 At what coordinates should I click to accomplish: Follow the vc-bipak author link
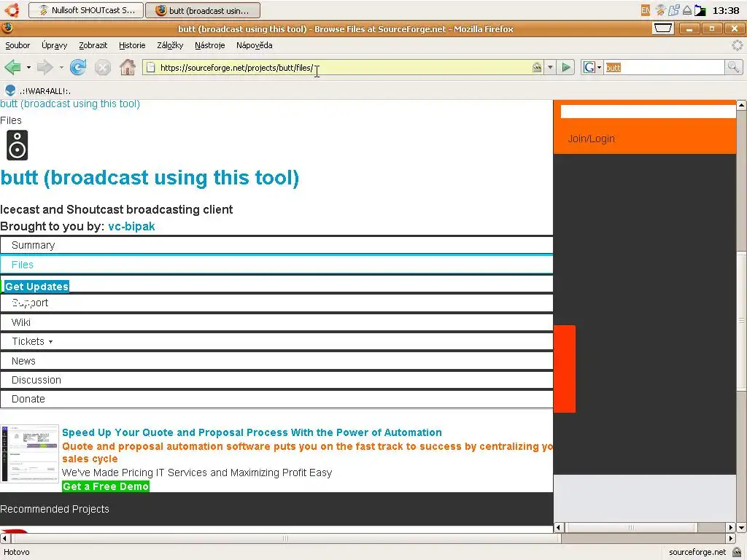click(x=131, y=226)
